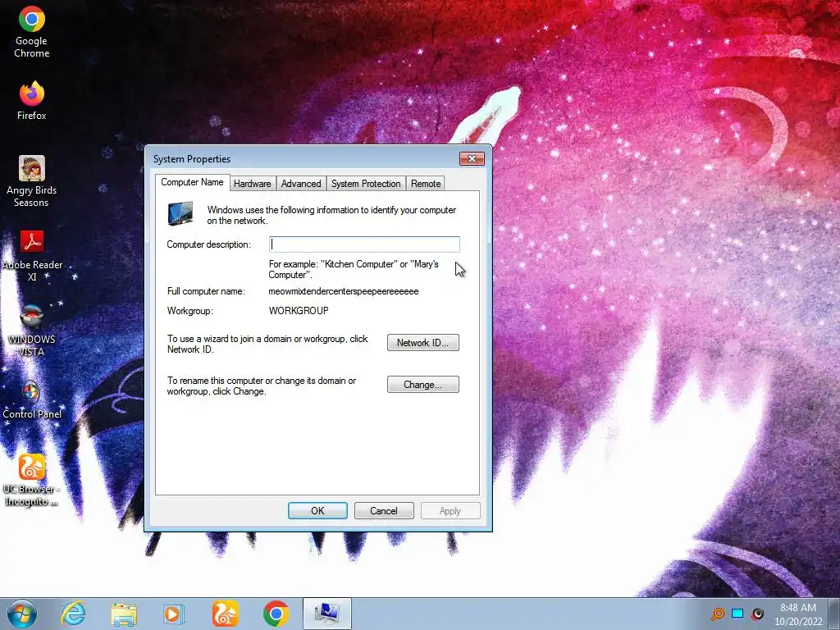Focus the Computer description field

coord(364,244)
